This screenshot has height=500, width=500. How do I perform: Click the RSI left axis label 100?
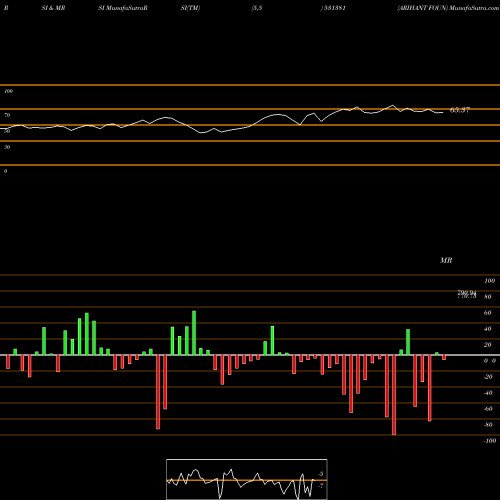pos(8,91)
